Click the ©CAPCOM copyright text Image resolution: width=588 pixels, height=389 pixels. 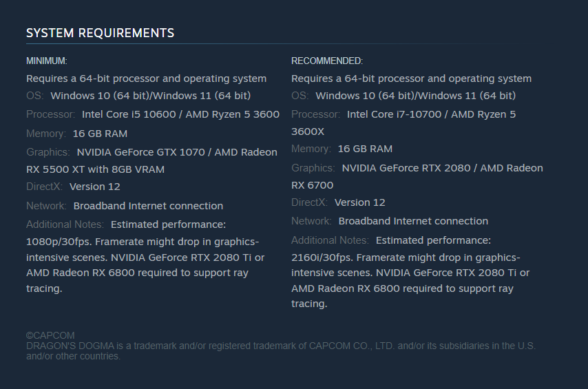(50, 335)
